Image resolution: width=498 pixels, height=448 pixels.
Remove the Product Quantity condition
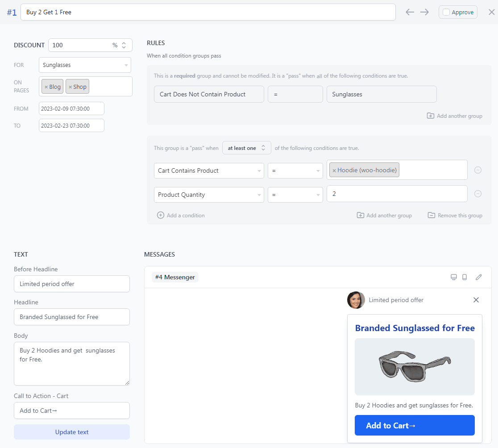tap(478, 194)
